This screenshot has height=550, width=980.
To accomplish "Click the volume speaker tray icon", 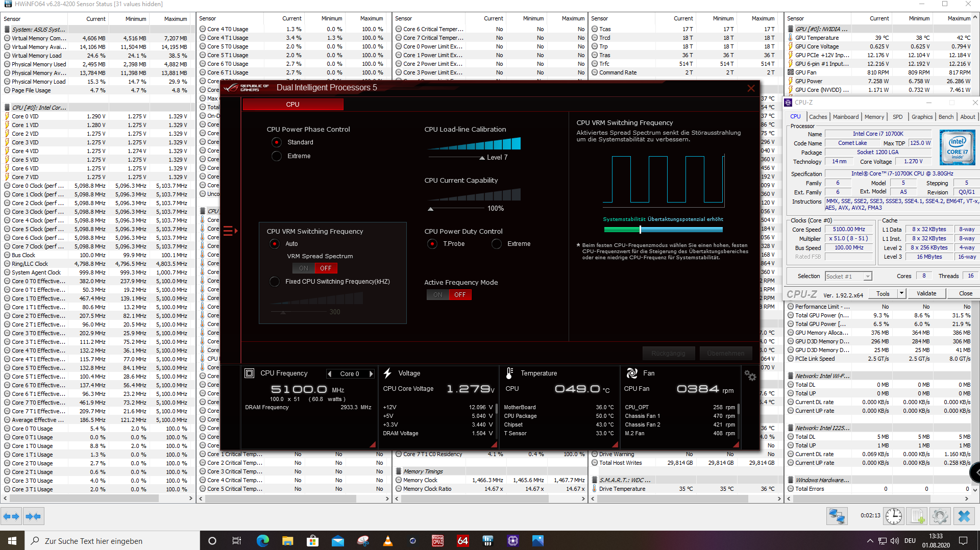I will [x=895, y=541].
